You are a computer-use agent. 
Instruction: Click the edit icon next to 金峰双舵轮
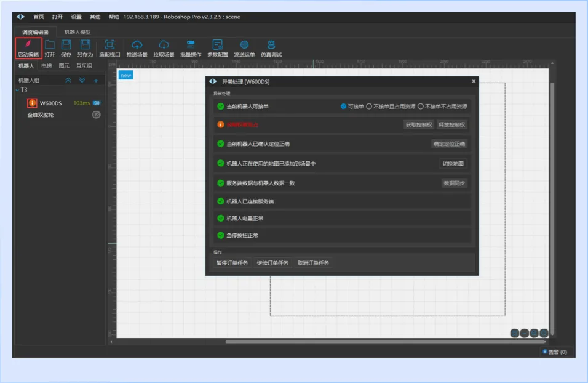pos(97,115)
